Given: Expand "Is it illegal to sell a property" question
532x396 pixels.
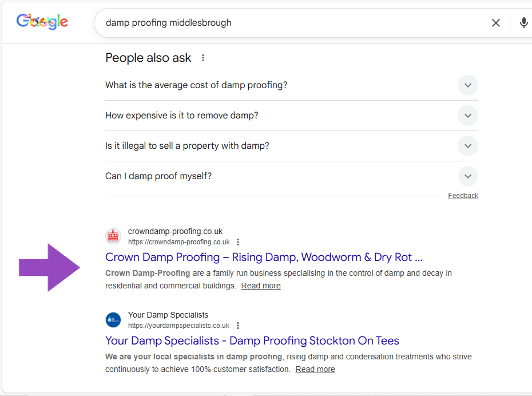Looking at the screenshot, I should click(x=467, y=146).
